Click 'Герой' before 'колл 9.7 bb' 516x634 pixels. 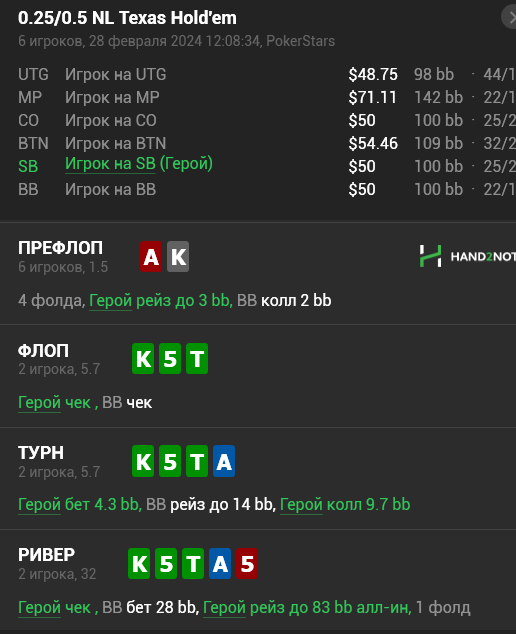pos(301,505)
